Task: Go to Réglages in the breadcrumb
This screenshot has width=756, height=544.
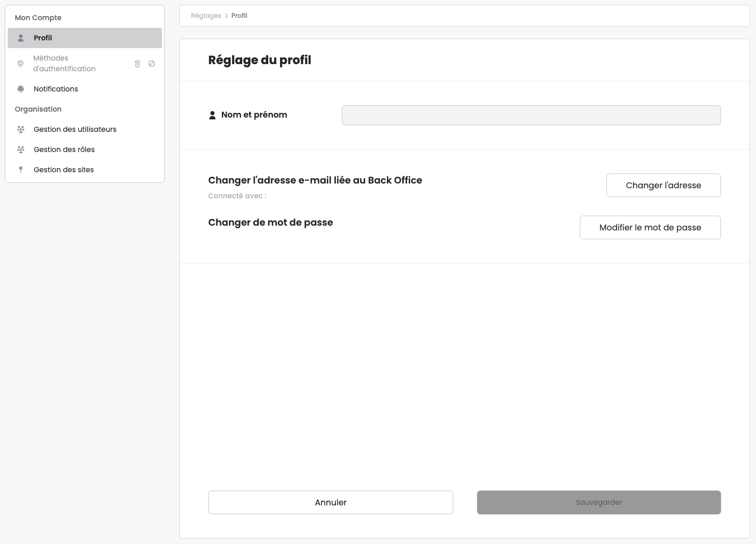Action: pos(206,16)
